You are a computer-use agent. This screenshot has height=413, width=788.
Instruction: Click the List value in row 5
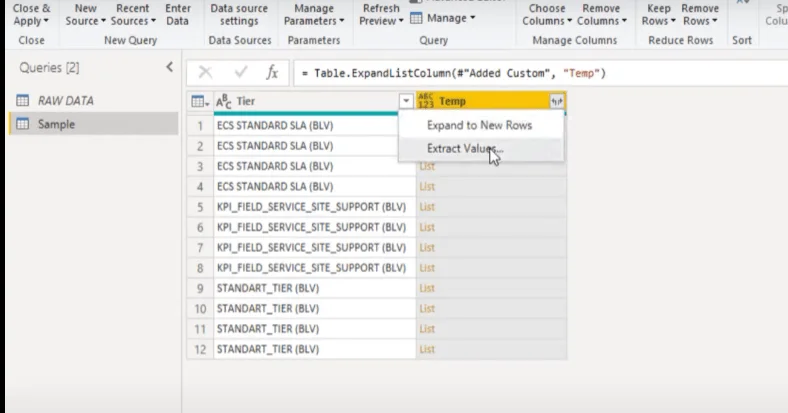[427, 207]
